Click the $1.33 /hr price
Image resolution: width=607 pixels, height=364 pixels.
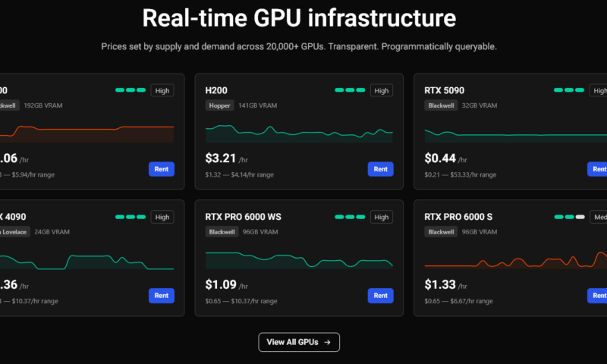(445, 284)
